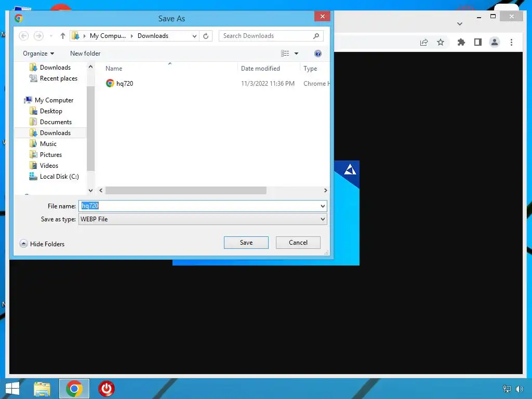Open Music in the navigation tree
Screen dimensions: 532x399
point(43,143)
